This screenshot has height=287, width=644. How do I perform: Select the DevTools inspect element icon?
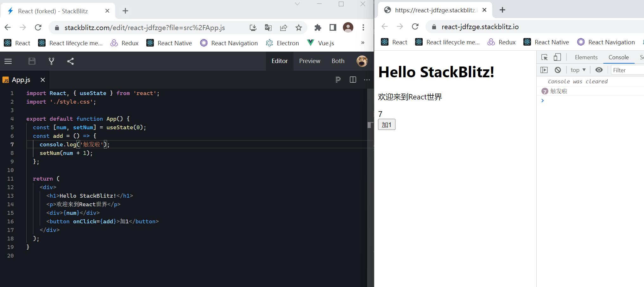[x=545, y=57]
